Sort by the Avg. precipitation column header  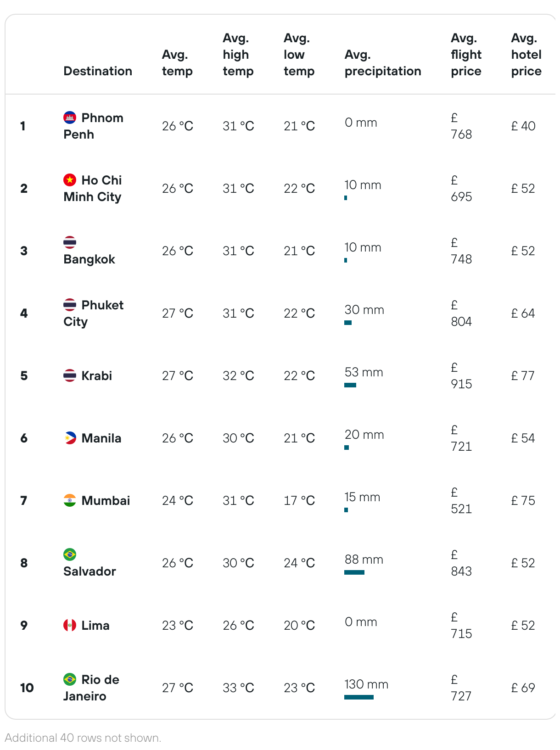pos(383,63)
